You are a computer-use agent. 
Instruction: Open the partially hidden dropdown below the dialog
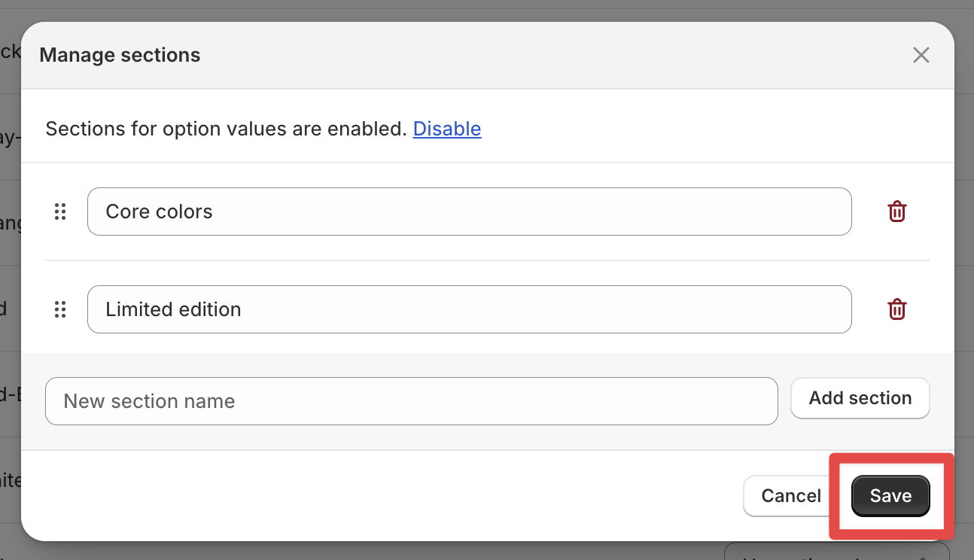point(836,554)
